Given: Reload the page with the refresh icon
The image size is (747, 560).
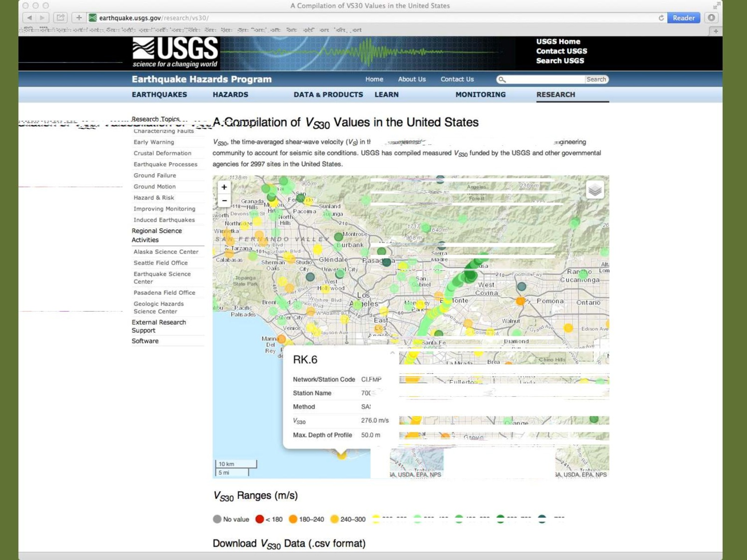Looking at the screenshot, I should click(661, 18).
